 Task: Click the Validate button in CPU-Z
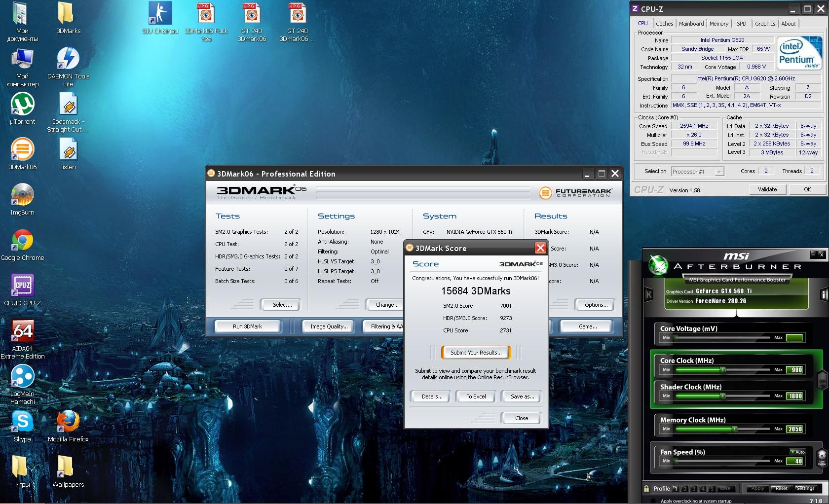coord(767,189)
